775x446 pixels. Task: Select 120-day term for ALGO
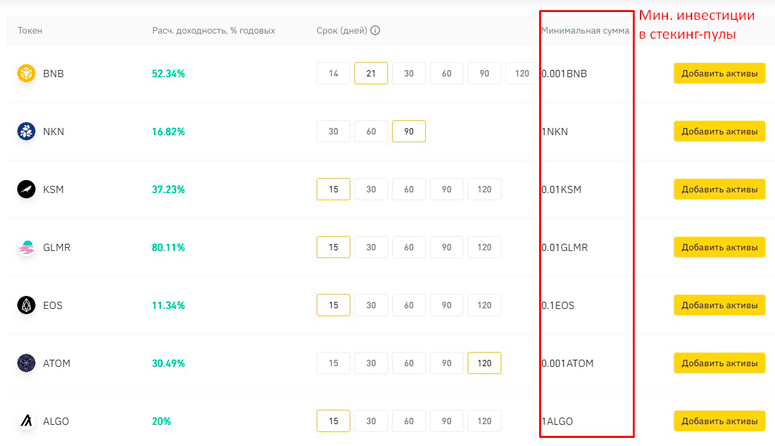click(484, 421)
